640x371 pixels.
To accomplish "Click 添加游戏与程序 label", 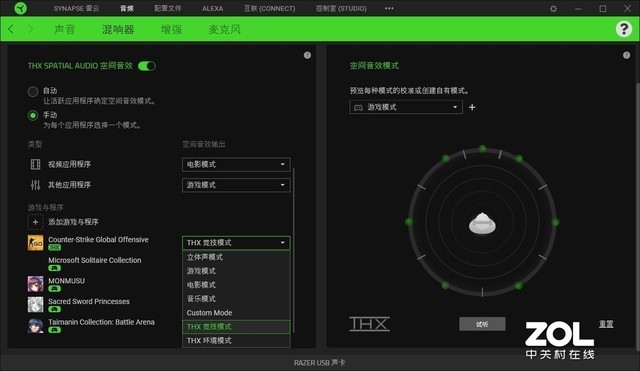I will pos(73,222).
